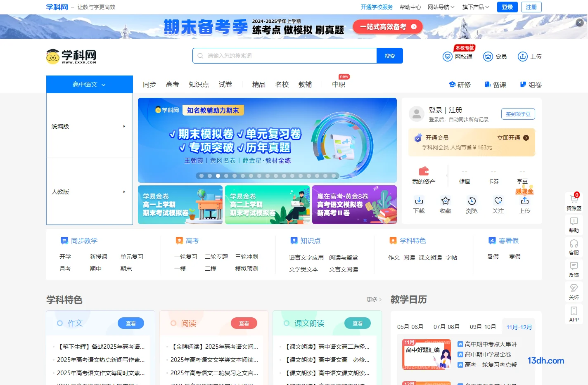The width and height of the screenshot is (588, 385).
Task: Open 11月 高中好题汇编 calendar thumbnail
Action: 427,354
